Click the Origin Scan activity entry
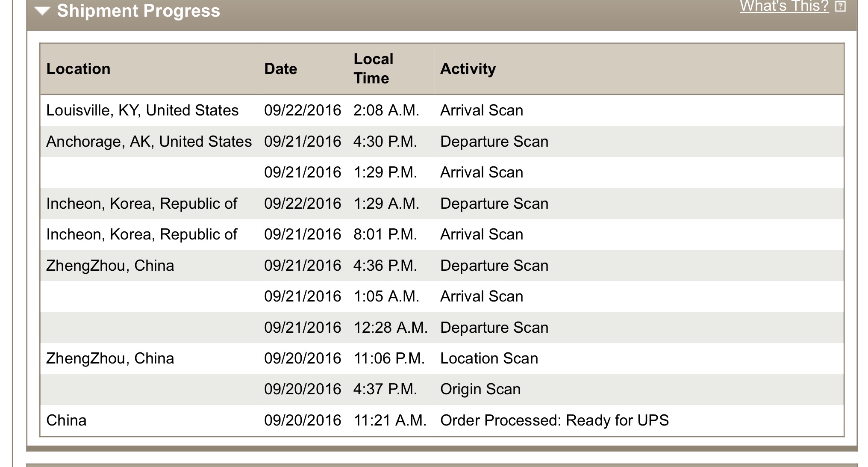Image resolution: width=868 pixels, height=467 pixels. [x=480, y=389]
